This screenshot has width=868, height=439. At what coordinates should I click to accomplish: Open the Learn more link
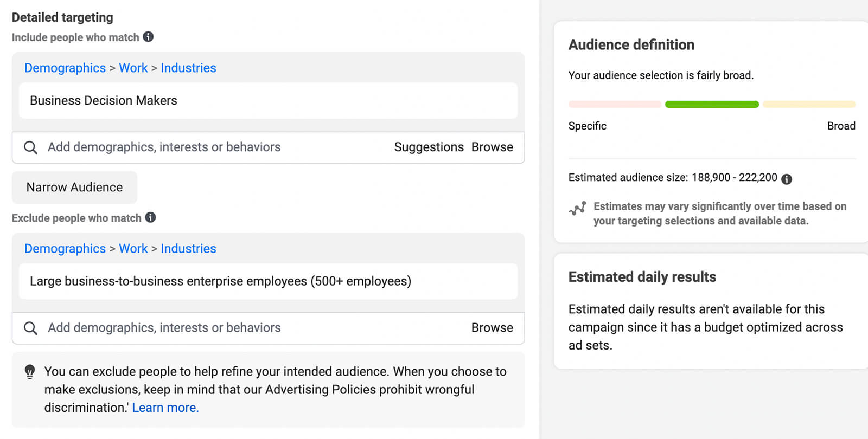pos(165,408)
